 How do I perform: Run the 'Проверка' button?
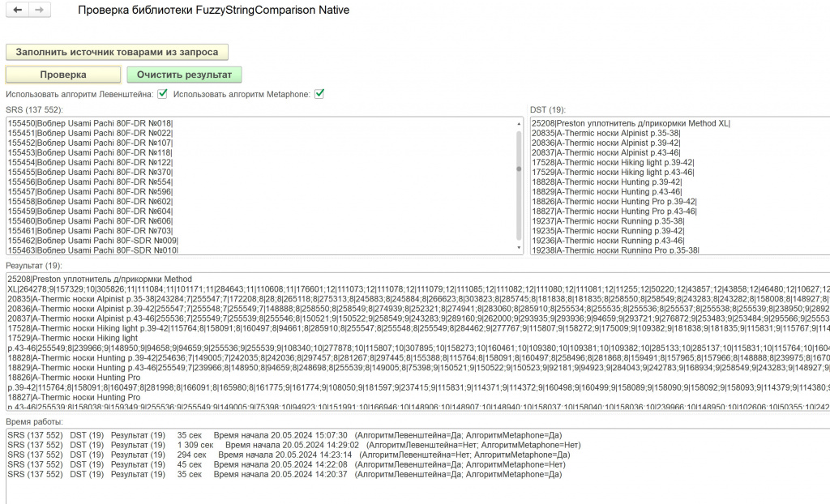[63, 75]
